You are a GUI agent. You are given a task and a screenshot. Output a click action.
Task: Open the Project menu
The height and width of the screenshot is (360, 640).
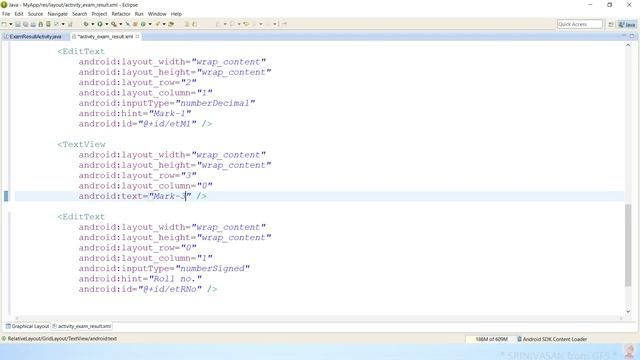(99, 14)
